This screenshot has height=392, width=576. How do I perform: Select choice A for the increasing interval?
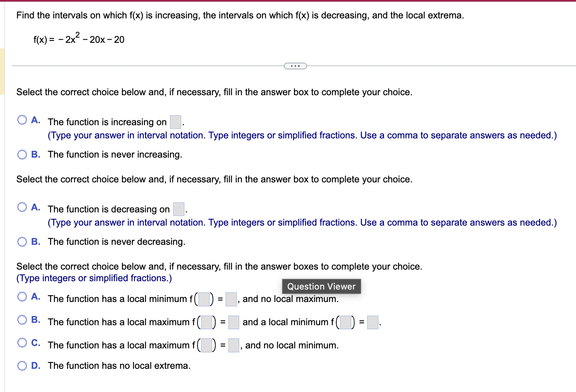22,120
